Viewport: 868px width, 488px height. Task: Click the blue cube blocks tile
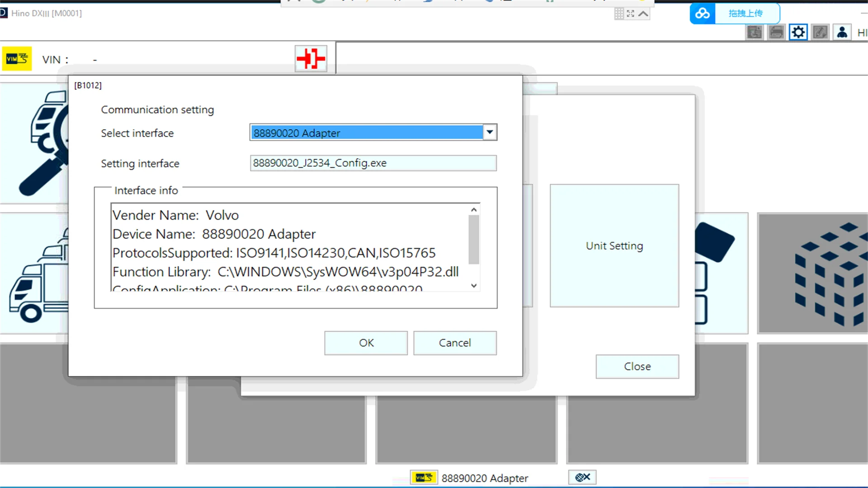[x=813, y=273]
